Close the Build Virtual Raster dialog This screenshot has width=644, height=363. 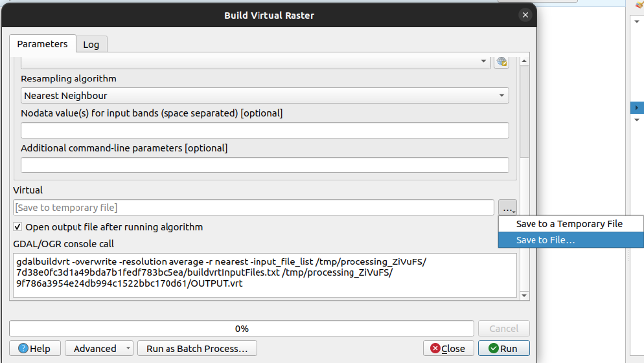tap(525, 15)
